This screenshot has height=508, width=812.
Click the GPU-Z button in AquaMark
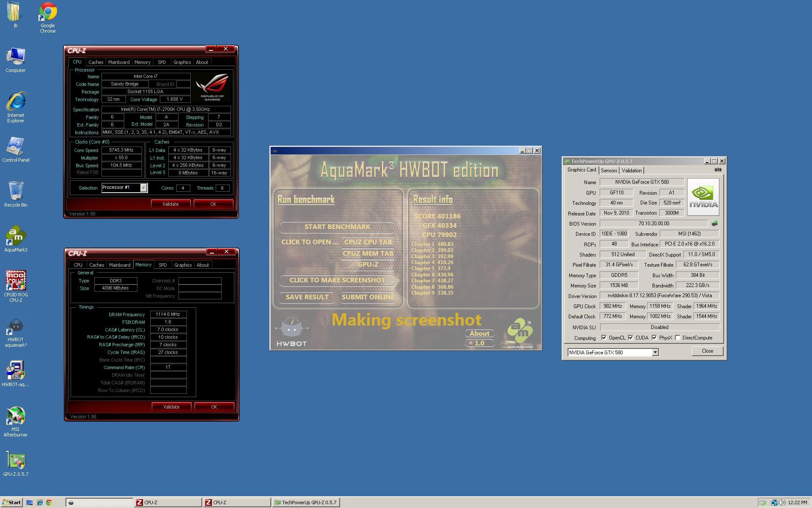[x=368, y=265]
